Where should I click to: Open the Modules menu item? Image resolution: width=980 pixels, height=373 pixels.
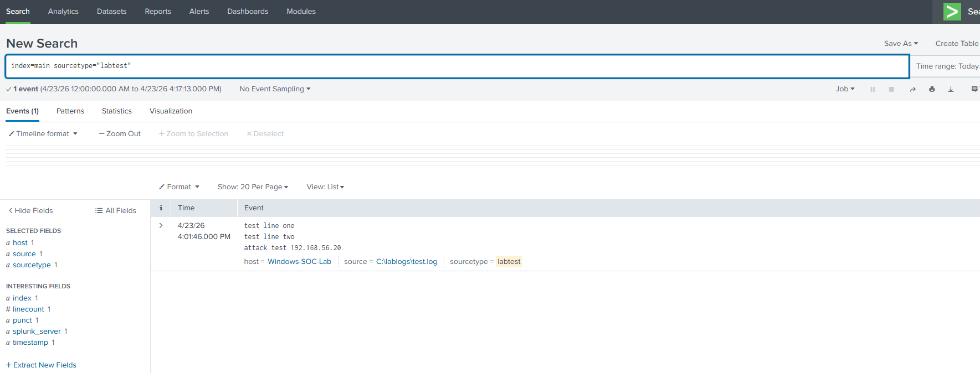pyautogui.click(x=301, y=12)
